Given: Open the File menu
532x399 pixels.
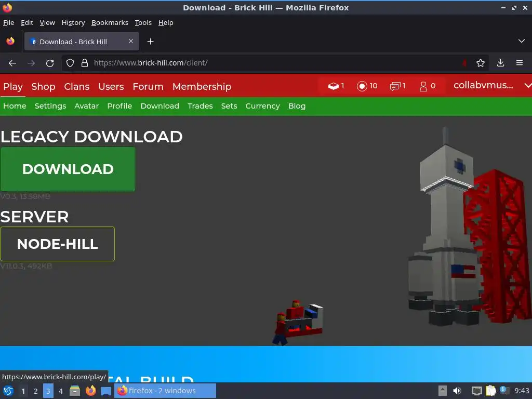Looking at the screenshot, I should (x=8, y=23).
